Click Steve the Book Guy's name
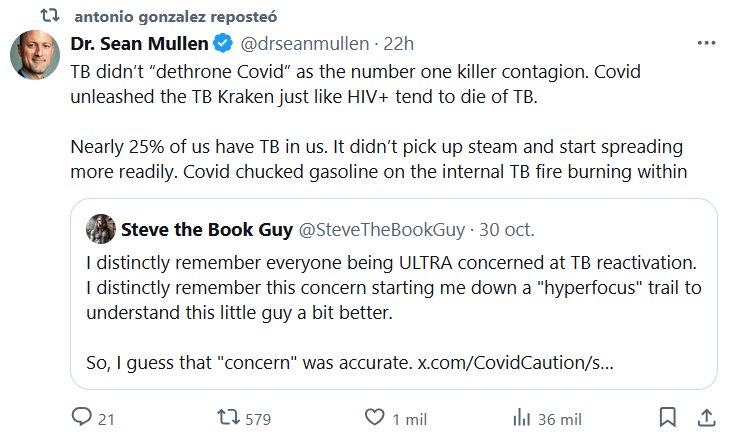 (206, 230)
